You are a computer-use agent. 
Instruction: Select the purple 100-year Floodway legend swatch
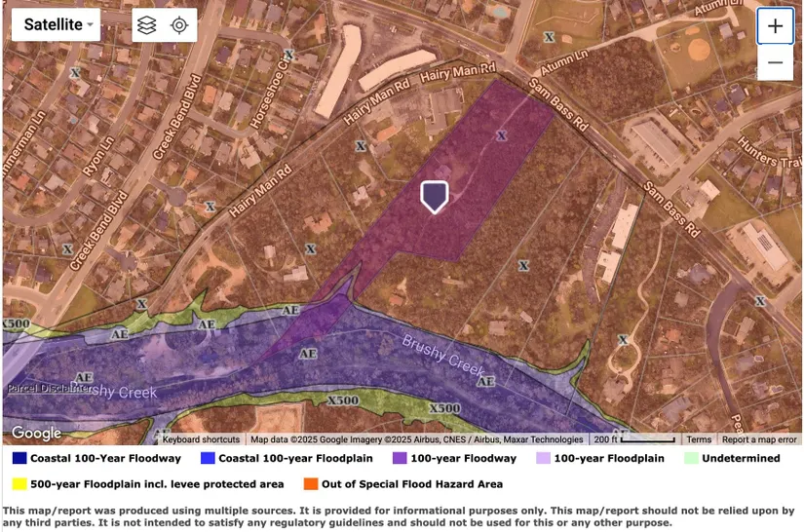399,458
